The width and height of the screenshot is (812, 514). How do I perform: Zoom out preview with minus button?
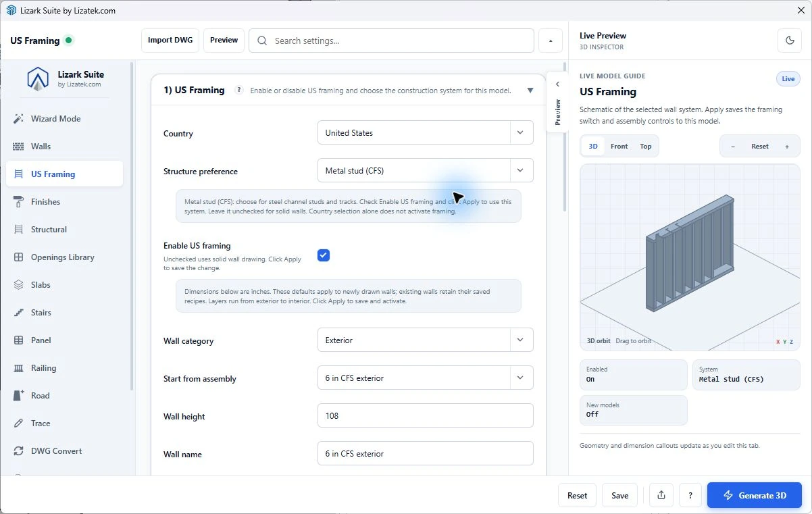[733, 147]
